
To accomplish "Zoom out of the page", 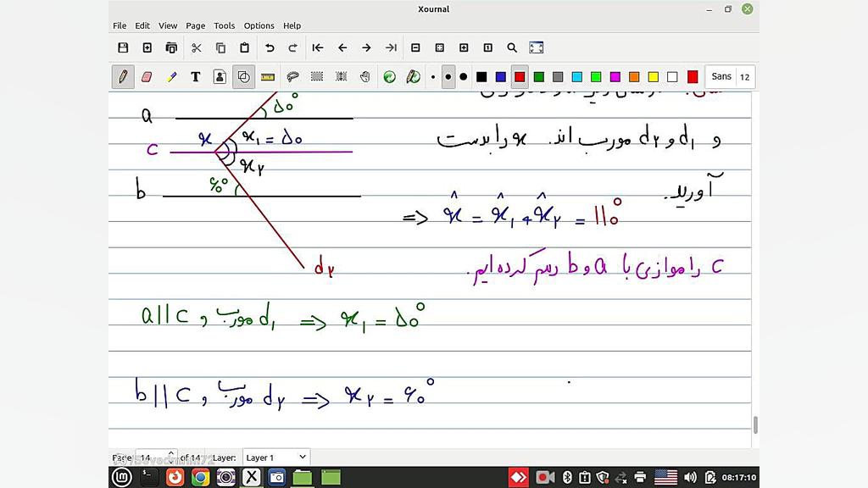I will [x=415, y=47].
